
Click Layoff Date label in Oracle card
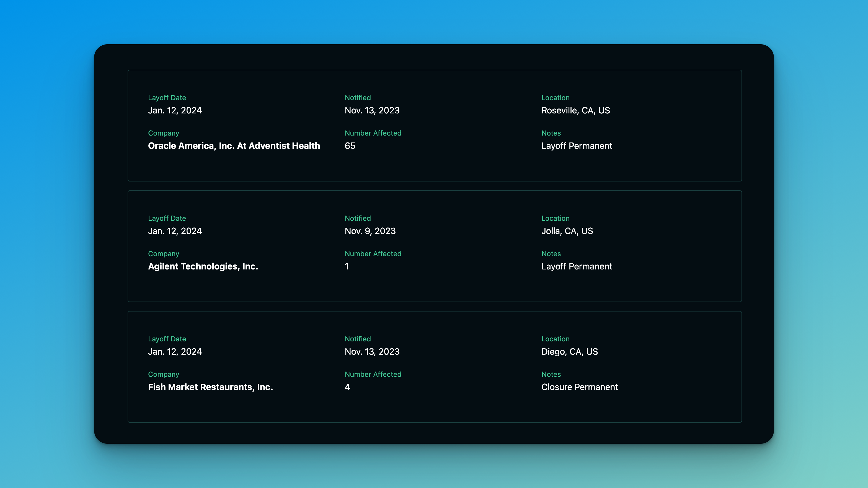pyautogui.click(x=167, y=98)
